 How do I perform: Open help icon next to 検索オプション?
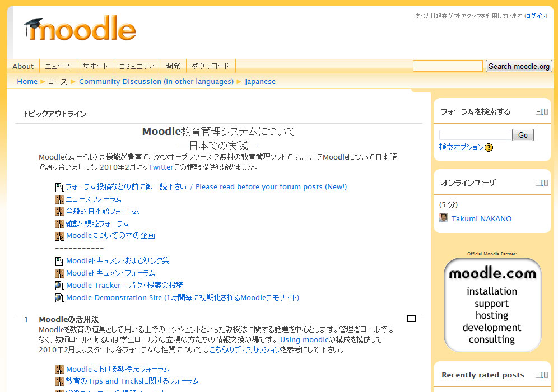pos(489,148)
